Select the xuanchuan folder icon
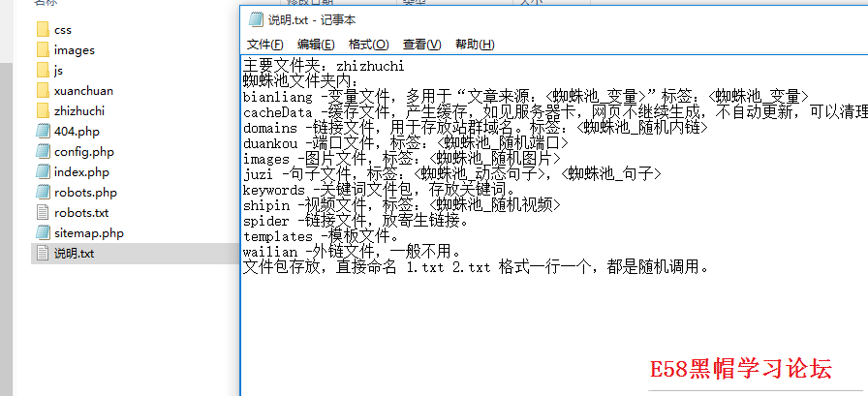Viewport: 868px width, 396px height. pos(42,91)
